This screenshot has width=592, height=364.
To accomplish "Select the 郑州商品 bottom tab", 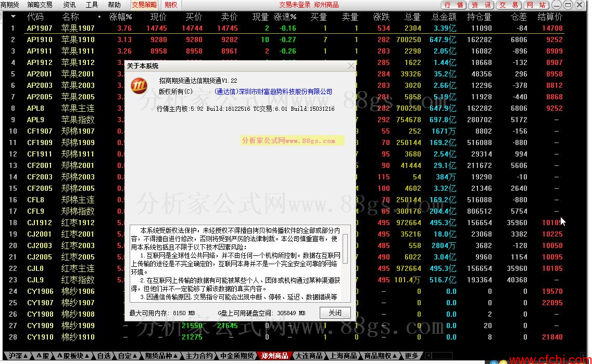I will pyautogui.click(x=275, y=356).
